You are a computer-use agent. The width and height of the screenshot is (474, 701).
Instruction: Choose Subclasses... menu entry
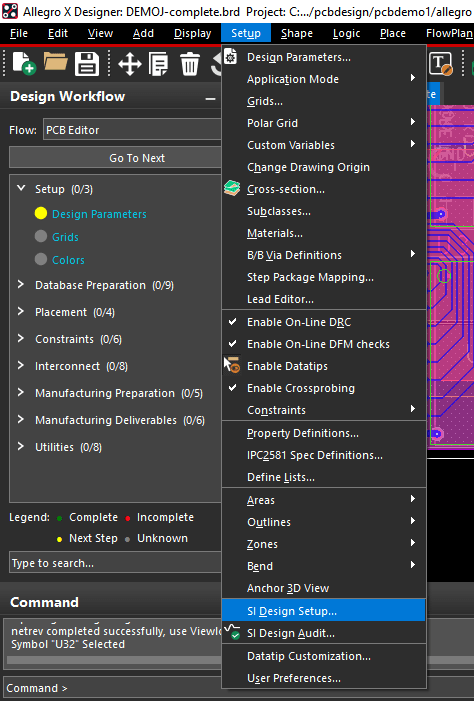pyautogui.click(x=324, y=211)
